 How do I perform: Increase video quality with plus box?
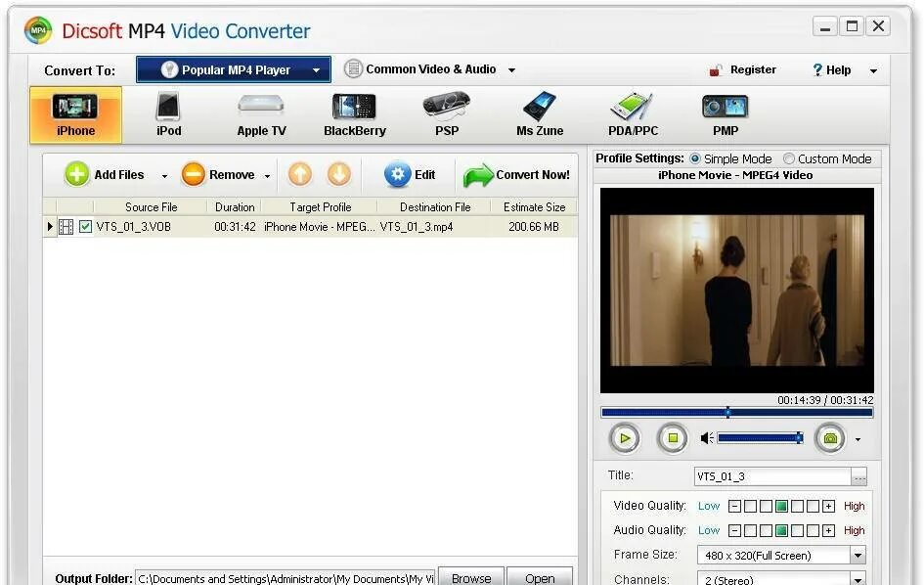pyautogui.click(x=828, y=506)
